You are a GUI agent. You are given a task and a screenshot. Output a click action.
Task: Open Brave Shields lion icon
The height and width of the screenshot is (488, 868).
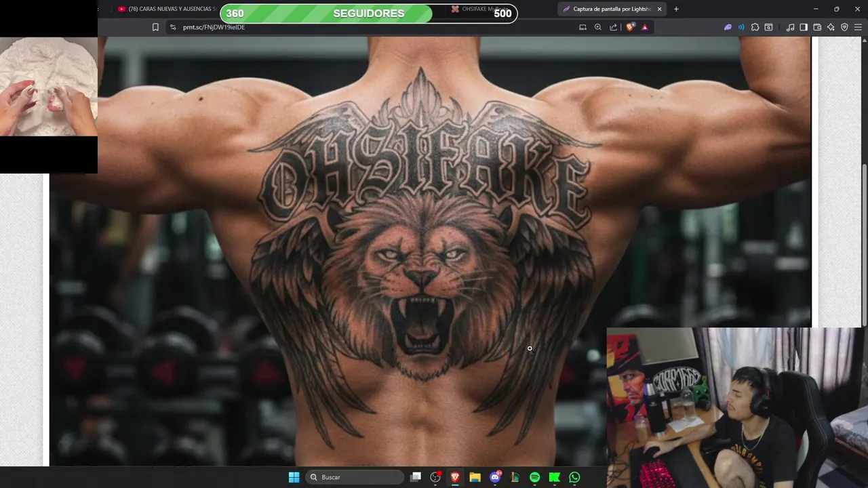click(x=630, y=27)
